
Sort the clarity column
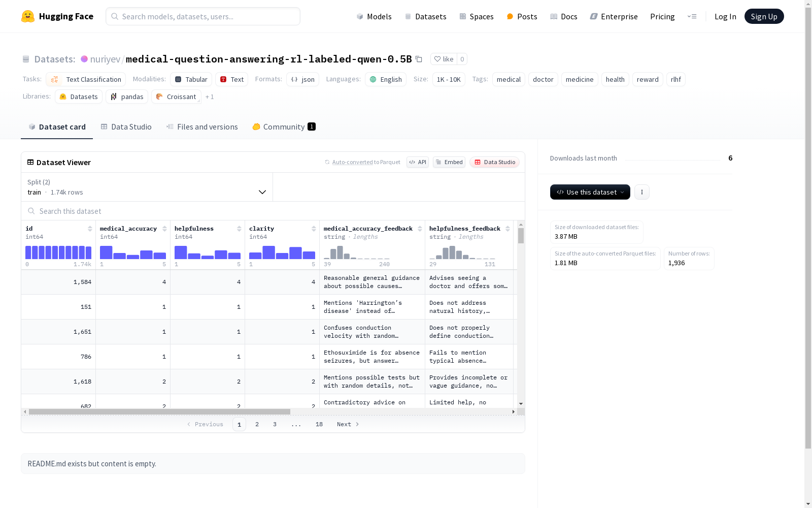(x=314, y=229)
